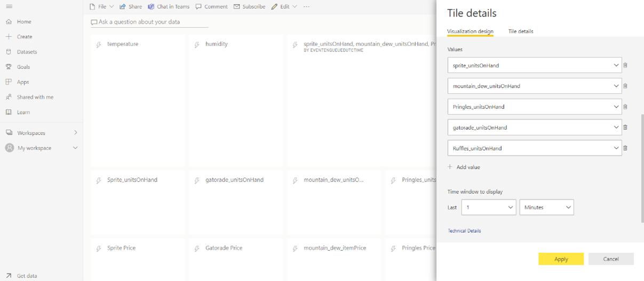
Task: Open the Apps section
Action: pos(22,82)
